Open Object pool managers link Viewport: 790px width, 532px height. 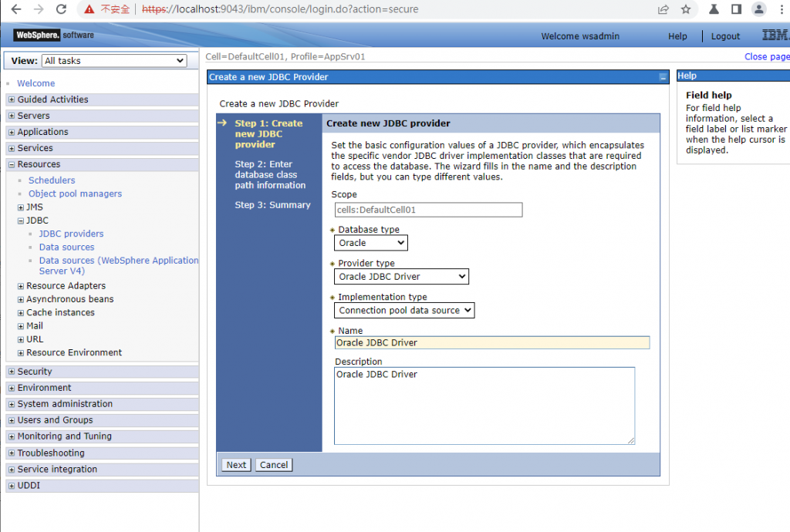(x=75, y=194)
